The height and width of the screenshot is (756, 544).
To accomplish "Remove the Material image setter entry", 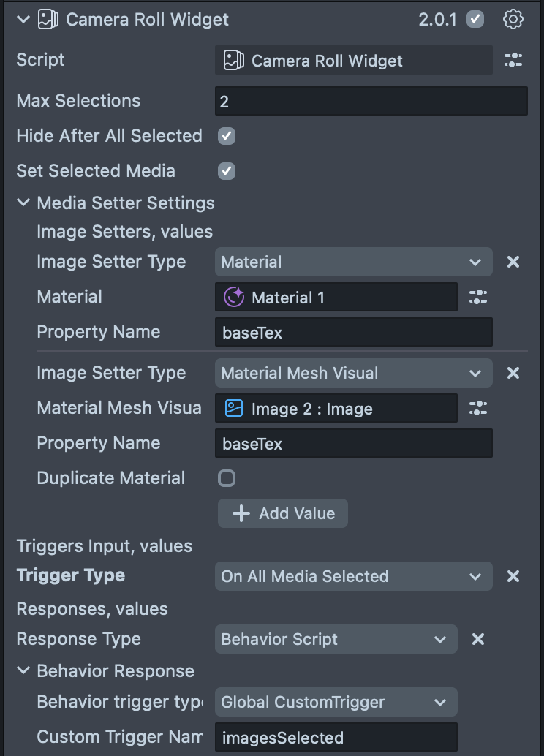I will point(513,262).
